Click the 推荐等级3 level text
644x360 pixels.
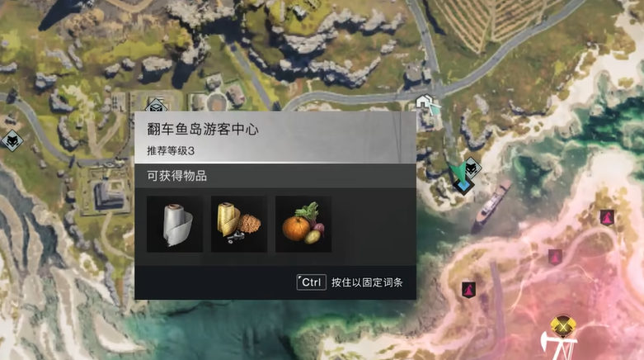[x=171, y=150]
